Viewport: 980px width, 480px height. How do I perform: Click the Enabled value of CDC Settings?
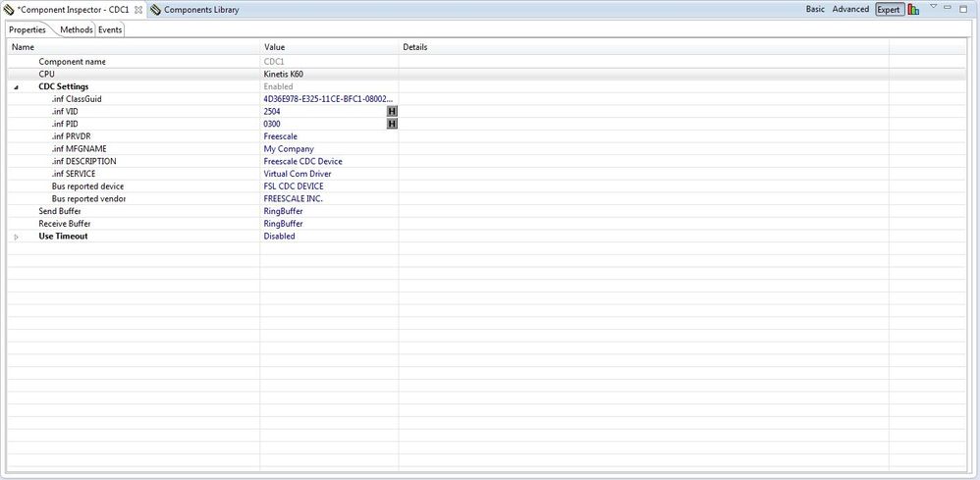tap(278, 87)
